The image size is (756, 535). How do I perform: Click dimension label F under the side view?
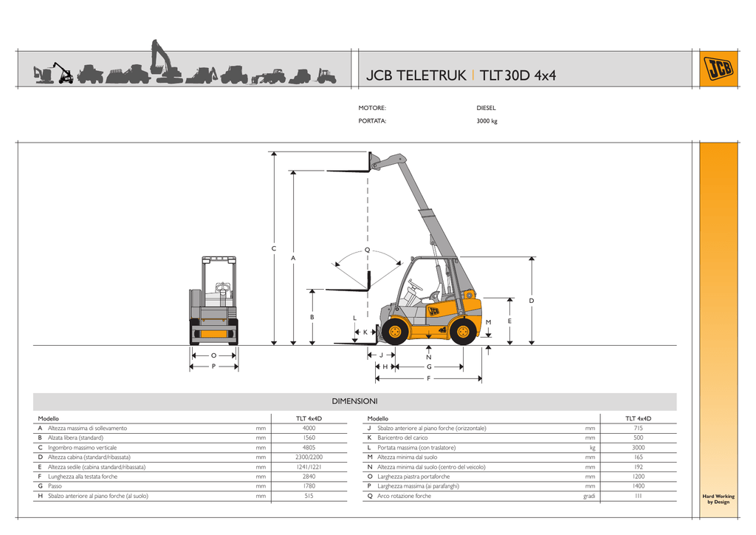point(429,378)
